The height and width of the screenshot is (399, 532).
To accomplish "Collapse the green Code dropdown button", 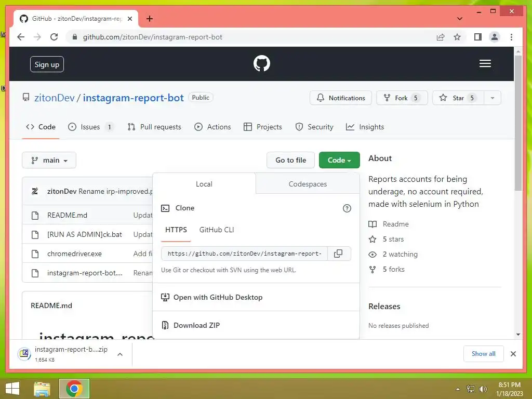I will click(x=339, y=160).
